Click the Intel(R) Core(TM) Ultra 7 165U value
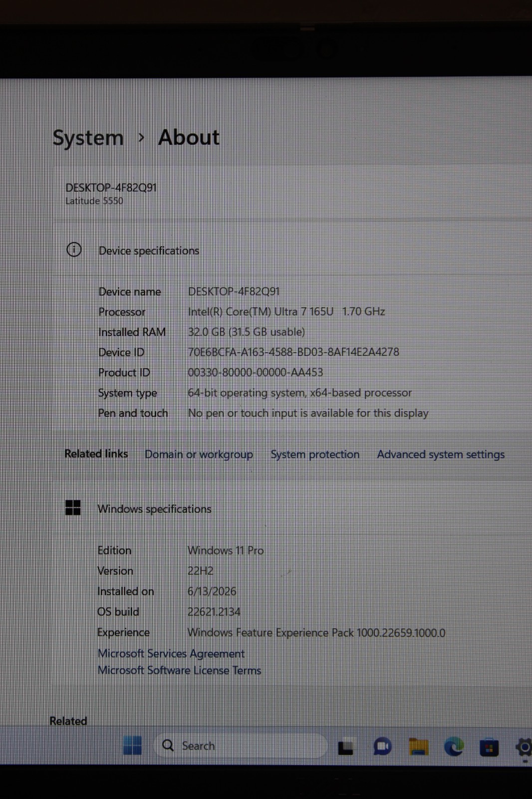Screen dimensions: 532x799 [286, 312]
